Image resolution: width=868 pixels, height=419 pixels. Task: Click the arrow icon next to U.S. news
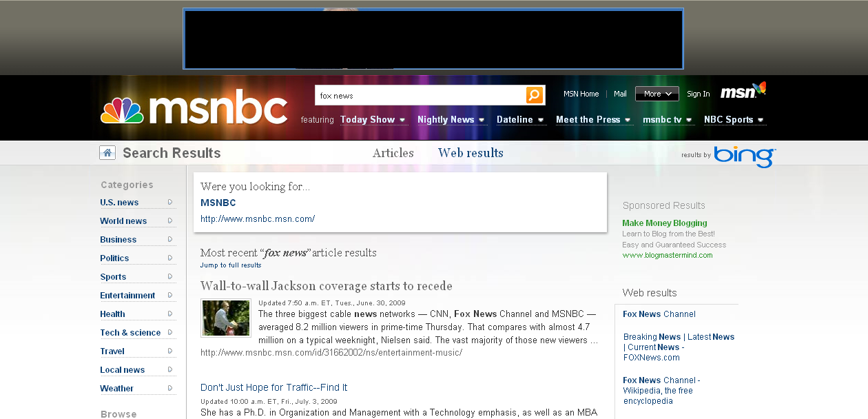(x=170, y=202)
